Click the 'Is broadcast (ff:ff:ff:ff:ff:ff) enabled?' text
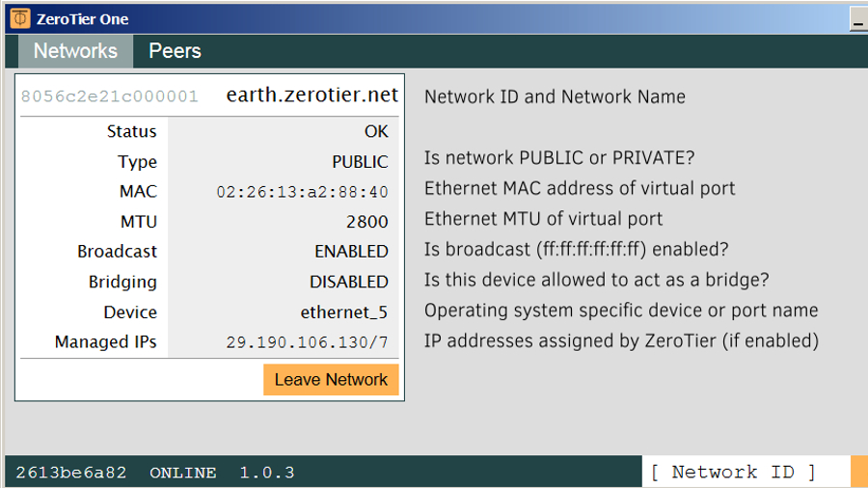868x488 pixels. 577,250
